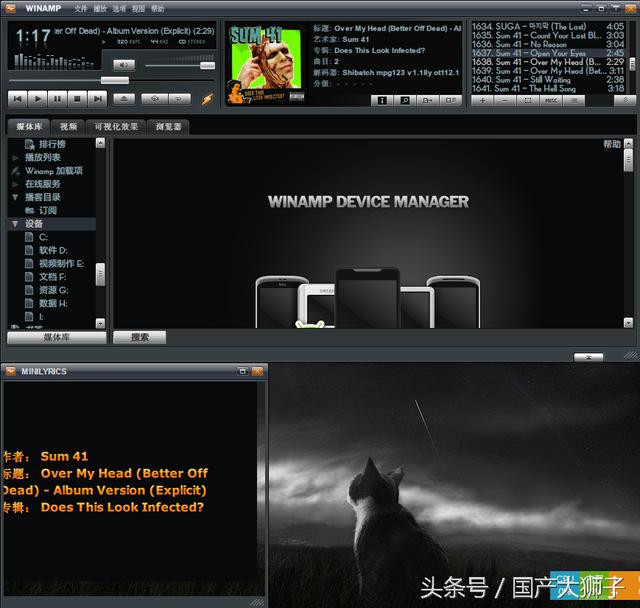The height and width of the screenshot is (608, 640).
Task: Skip to the previous track
Action: coord(18,99)
